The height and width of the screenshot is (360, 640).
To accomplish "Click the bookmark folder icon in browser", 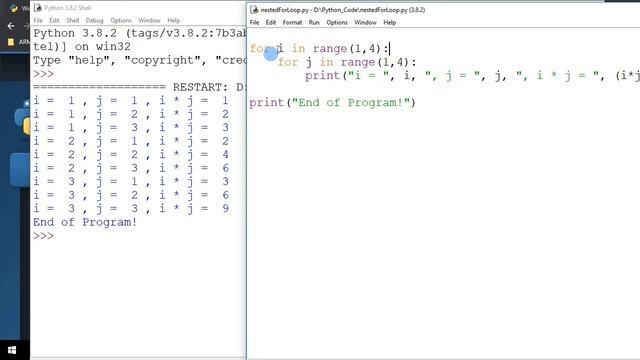I will pos(11,42).
